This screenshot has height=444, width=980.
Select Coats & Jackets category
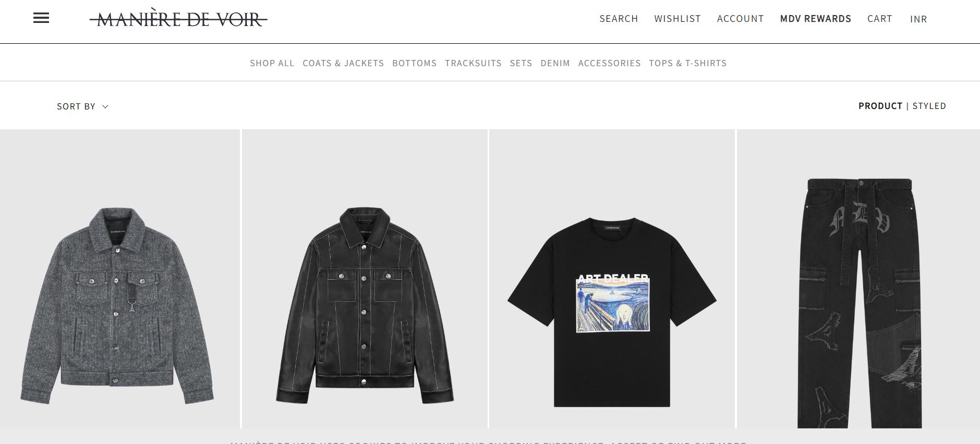pyautogui.click(x=343, y=63)
